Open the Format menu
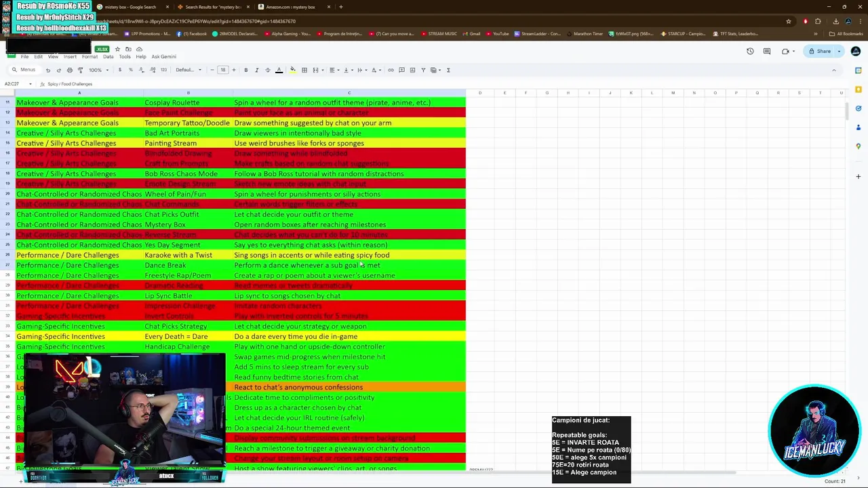Screen dimensions: 868x488 point(90,57)
